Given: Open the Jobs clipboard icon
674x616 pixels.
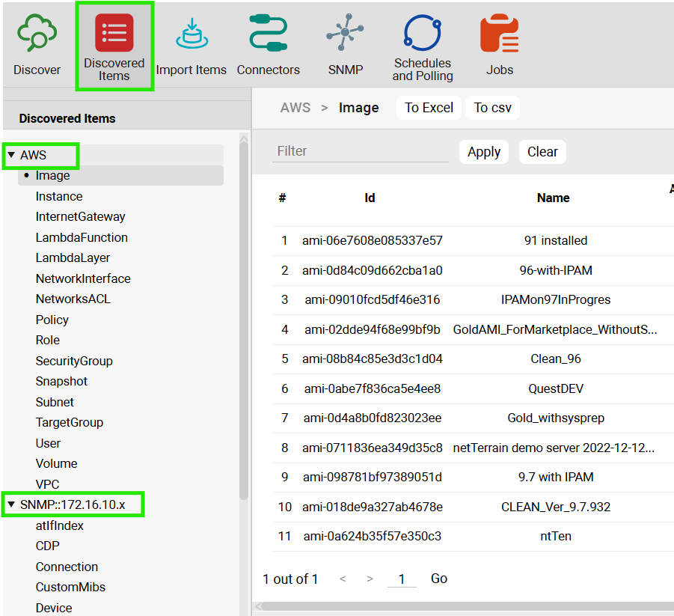Looking at the screenshot, I should coord(500,34).
